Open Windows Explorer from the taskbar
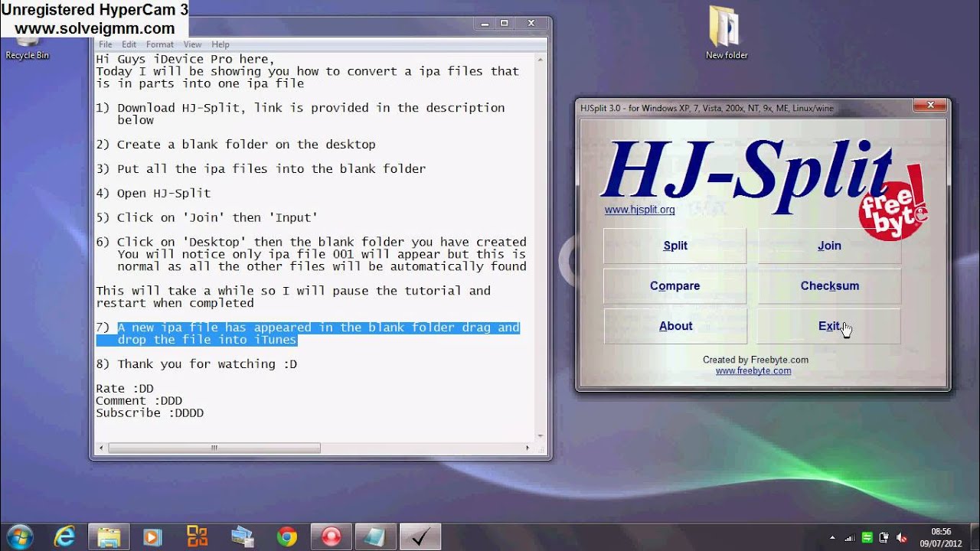Viewport: 980px width, 551px height. 109,536
